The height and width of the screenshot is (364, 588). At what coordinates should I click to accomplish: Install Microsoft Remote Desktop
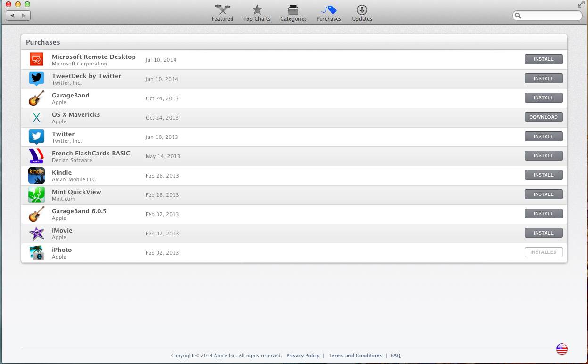pyautogui.click(x=543, y=59)
